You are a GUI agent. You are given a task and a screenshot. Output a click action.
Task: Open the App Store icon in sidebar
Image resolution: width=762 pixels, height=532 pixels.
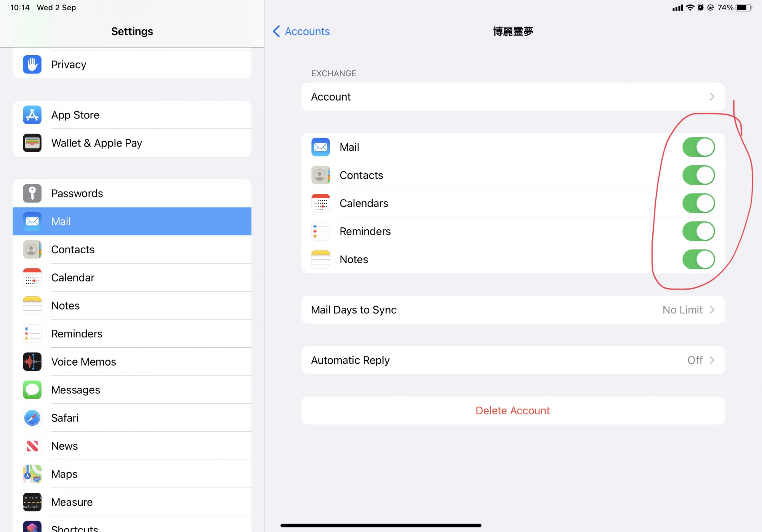point(32,115)
